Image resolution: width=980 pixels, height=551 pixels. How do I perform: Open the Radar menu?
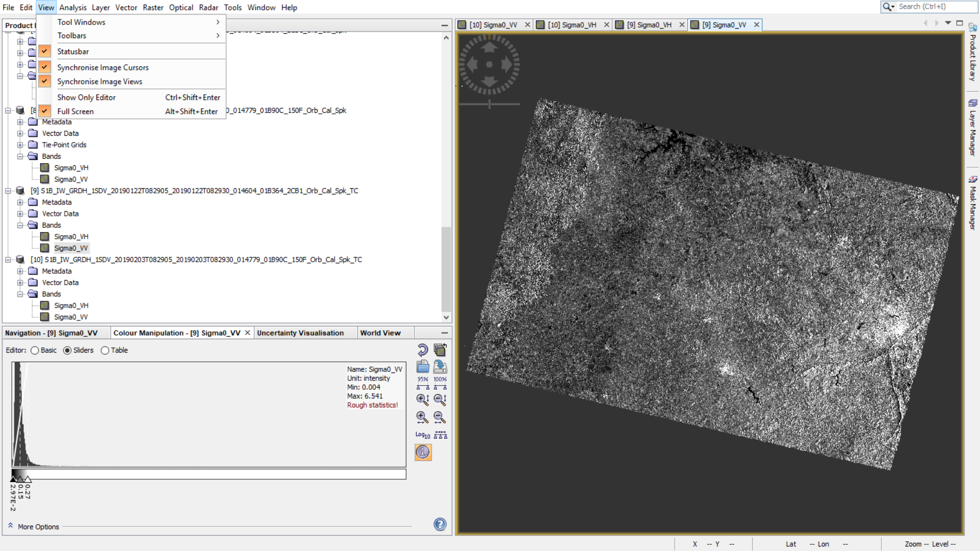(208, 7)
